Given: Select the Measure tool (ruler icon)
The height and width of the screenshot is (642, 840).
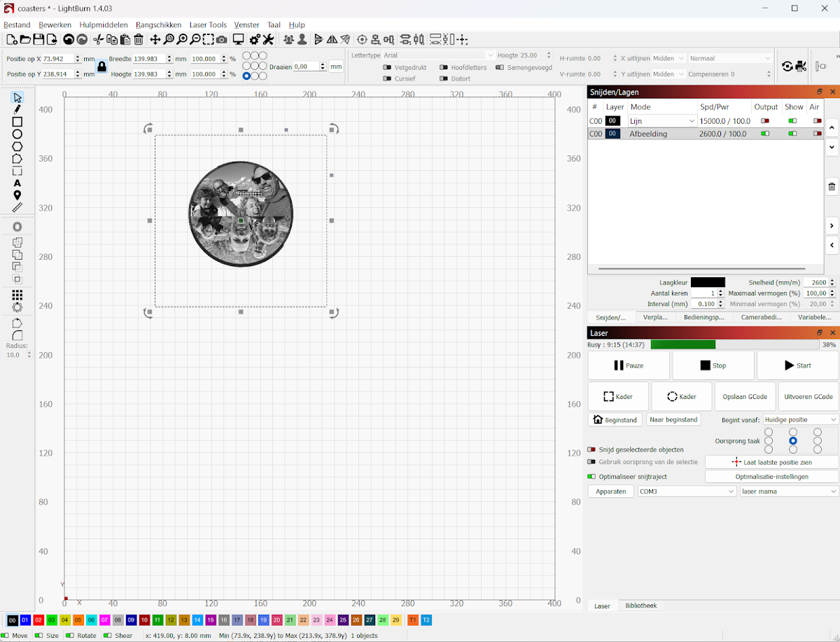Looking at the screenshot, I should click(17, 207).
